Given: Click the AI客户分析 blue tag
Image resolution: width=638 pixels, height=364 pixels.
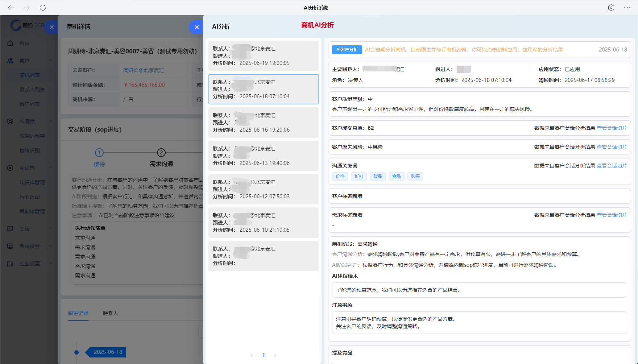Looking at the screenshot, I should (x=347, y=50).
